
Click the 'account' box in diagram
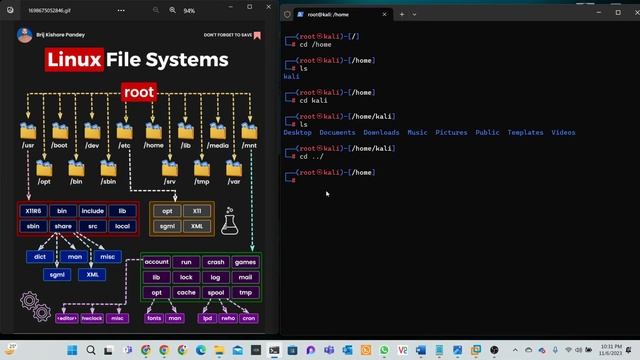tap(156, 262)
